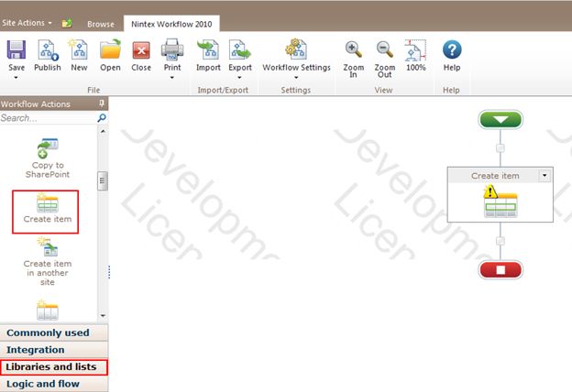This screenshot has height=392, width=572.
Task: Expand the Libraries and lists category
Action: click(54, 367)
